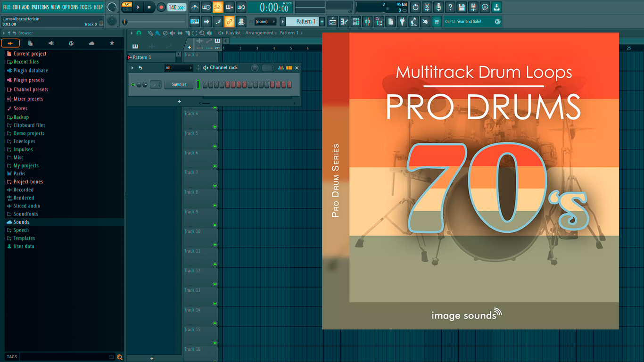Open the Channel rack graph editor icon
Image resolution: width=644 pixels, height=362 pixels.
click(x=281, y=68)
